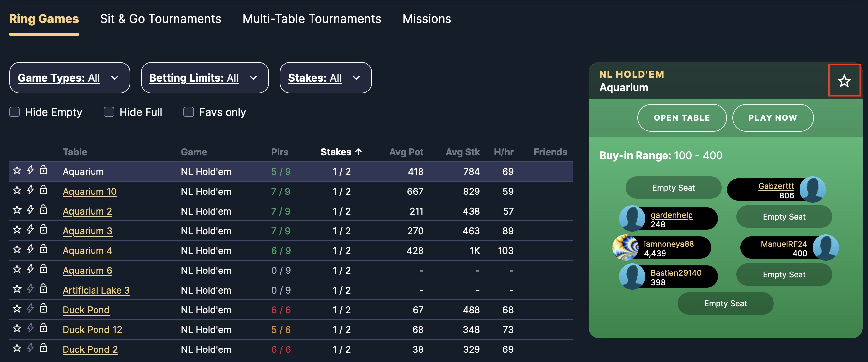Go to the Missions tab
This screenshot has height=362, width=868.
[x=426, y=19]
